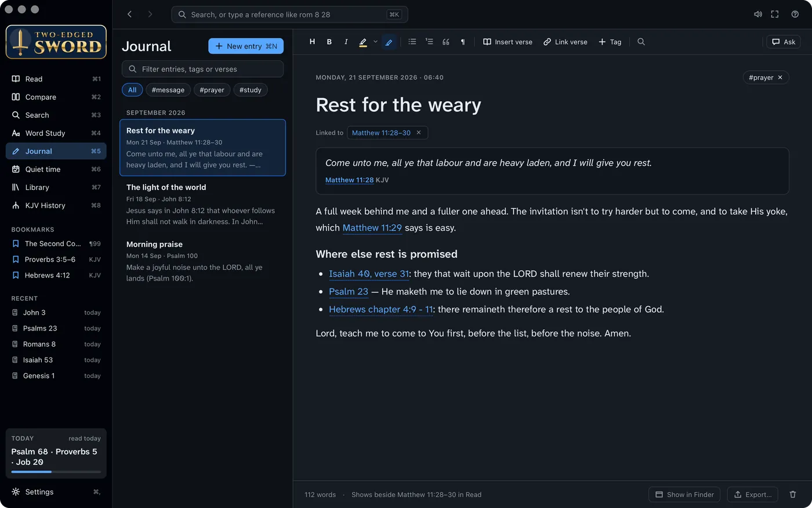Open the Isaiah 40, verse 31 link
The width and height of the screenshot is (812, 508).
click(x=369, y=273)
